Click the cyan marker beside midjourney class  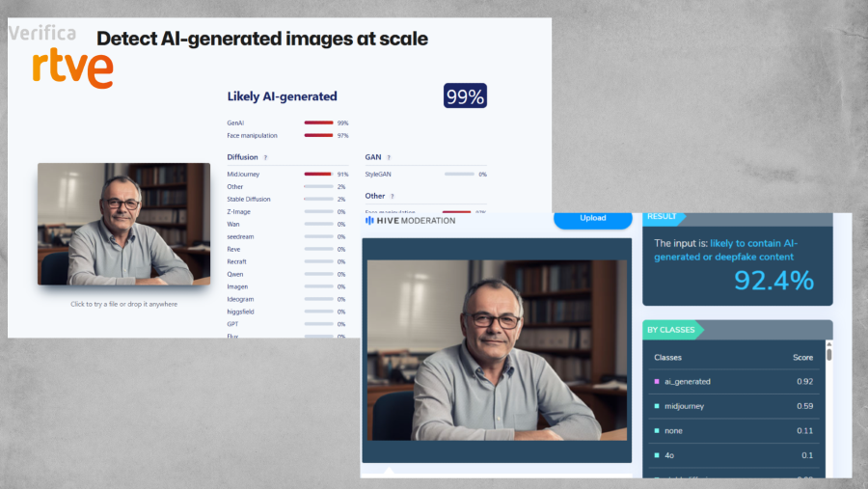click(x=657, y=406)
